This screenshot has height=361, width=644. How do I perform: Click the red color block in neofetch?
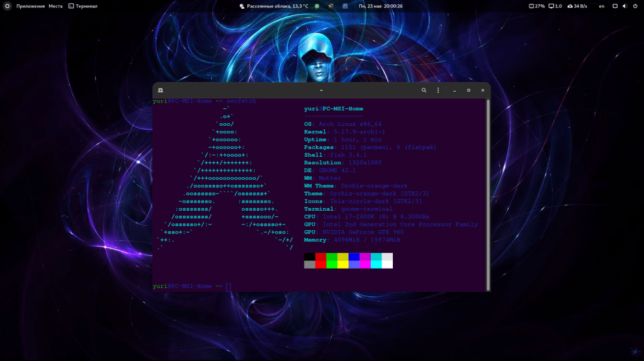[320, 257]
